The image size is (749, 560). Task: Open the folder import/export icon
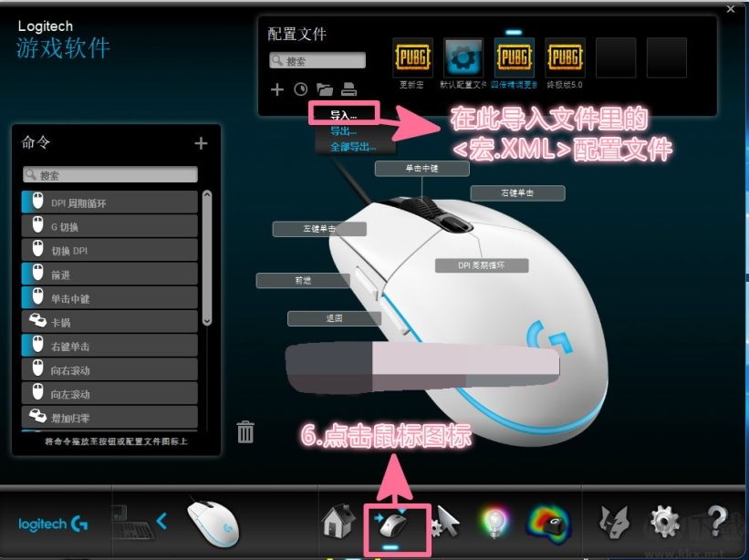(325, 89)
